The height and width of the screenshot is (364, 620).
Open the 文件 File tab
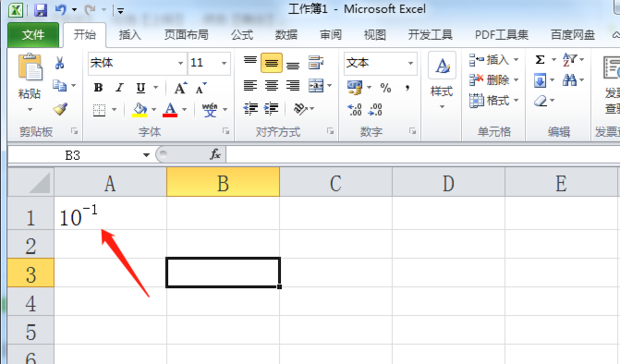point(33,35)
